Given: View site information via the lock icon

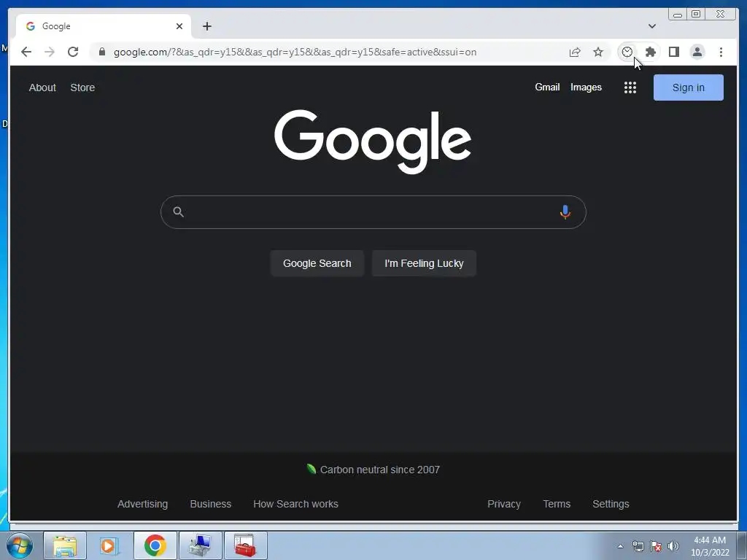Looking at the screenshot, I should pos(102,52).
